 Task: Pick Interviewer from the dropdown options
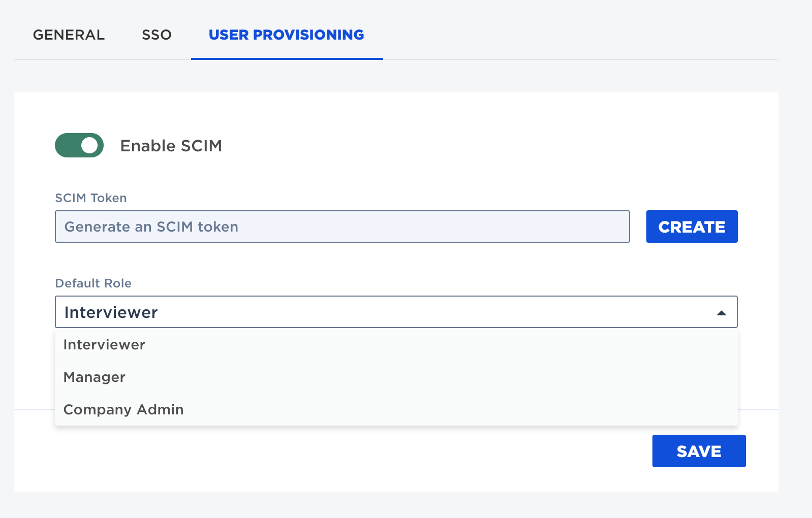[x=104, y=344]
